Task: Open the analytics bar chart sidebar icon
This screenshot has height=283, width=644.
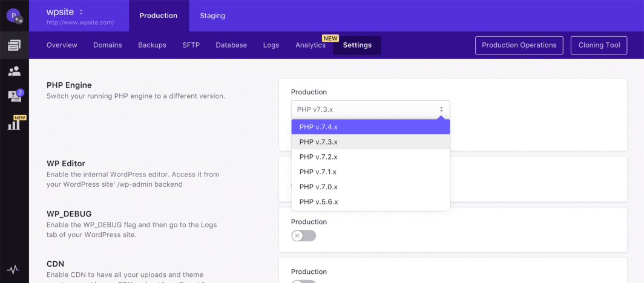Action: point(14,124)
